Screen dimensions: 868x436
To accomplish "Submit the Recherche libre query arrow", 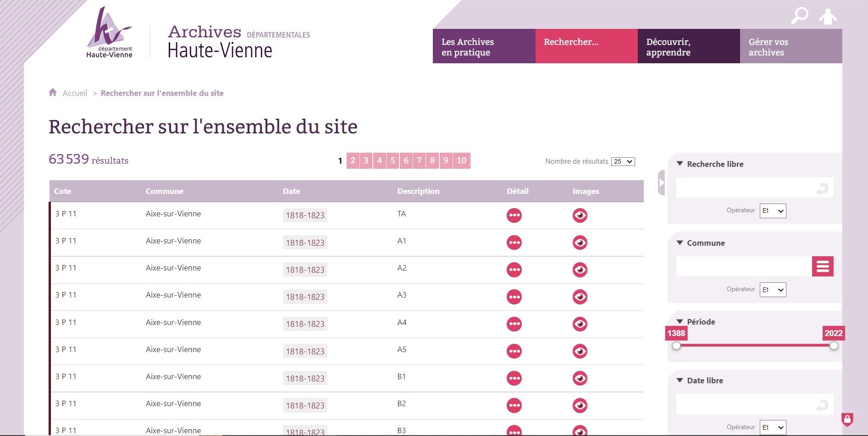I will pyautogui.click(x=823, y=188).
